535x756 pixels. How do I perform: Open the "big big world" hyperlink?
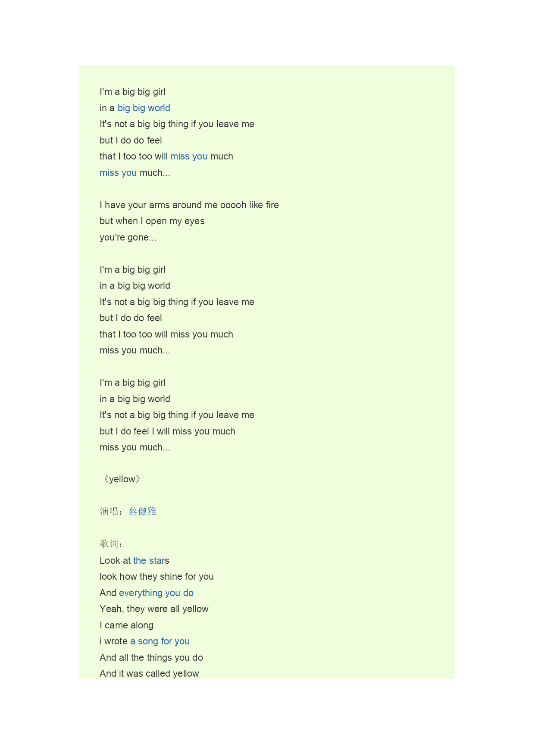[x=144, y=108]
